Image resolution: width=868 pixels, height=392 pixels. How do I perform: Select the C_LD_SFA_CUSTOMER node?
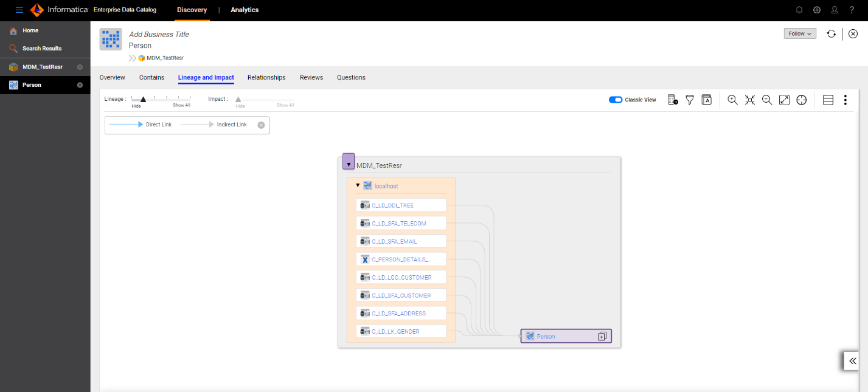[401, 295]
